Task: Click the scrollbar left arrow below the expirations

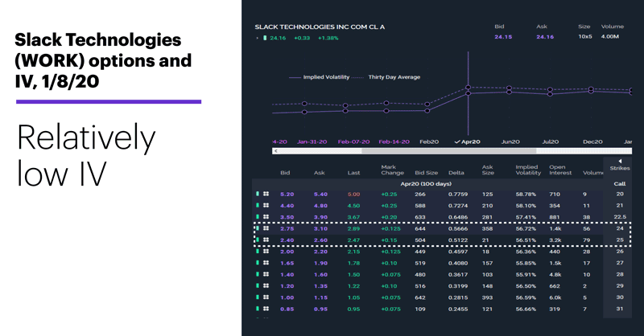Action: [275, 151]
